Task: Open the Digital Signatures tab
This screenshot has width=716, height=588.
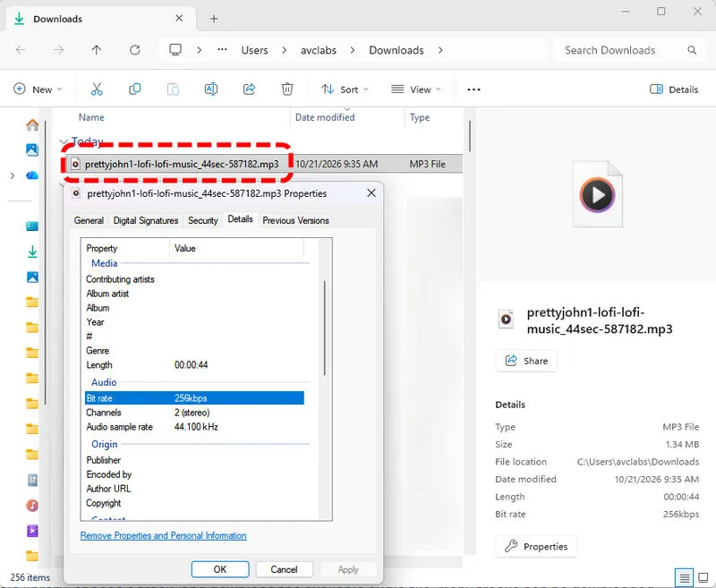Action: click(x=146, y=220)
